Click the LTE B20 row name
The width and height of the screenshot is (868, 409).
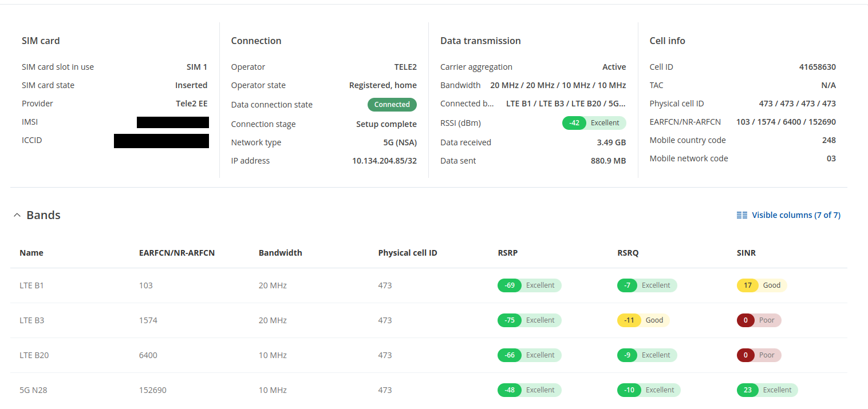pos(34,355)
